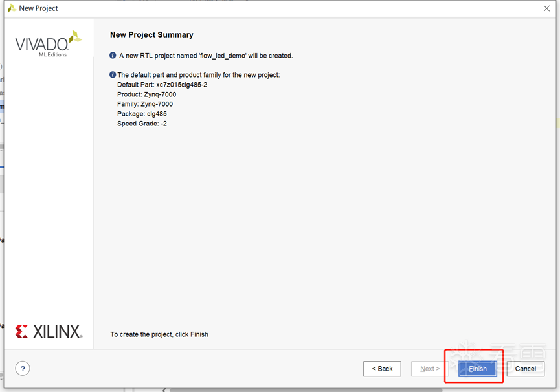Screen dimensions: 560x392
Task: Click the New Project Summary heading
Action: pos(151,35)
